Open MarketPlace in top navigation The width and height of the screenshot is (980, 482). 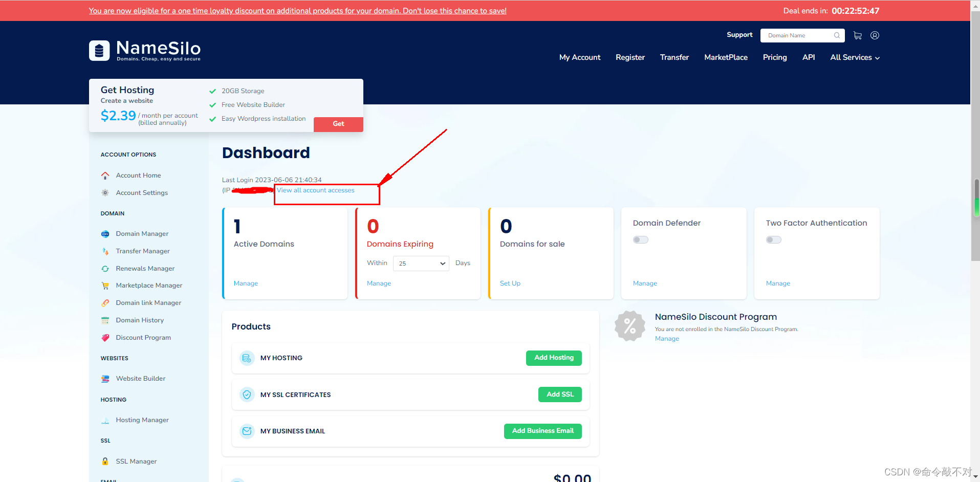pyautogui.click(x=726, y=57)
